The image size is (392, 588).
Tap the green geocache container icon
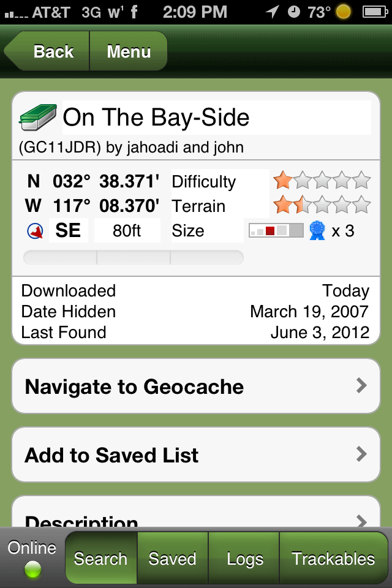(x=38, y=118)
